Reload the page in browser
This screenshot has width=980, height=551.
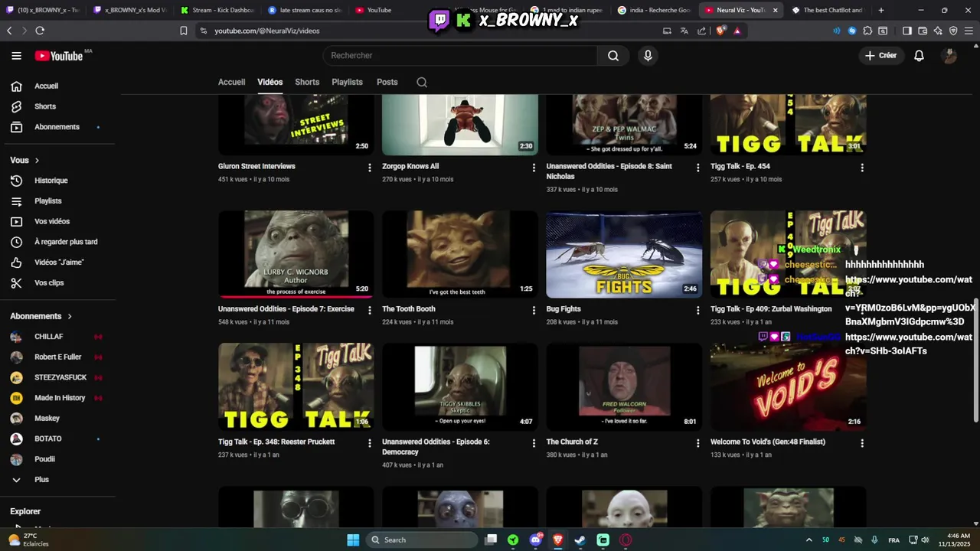[40, 31]
